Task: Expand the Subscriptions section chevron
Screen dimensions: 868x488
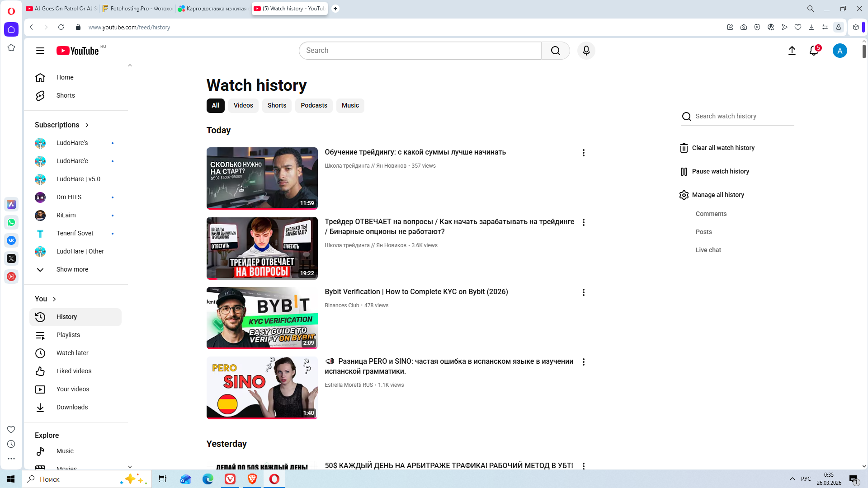Action: pos(87,125)
